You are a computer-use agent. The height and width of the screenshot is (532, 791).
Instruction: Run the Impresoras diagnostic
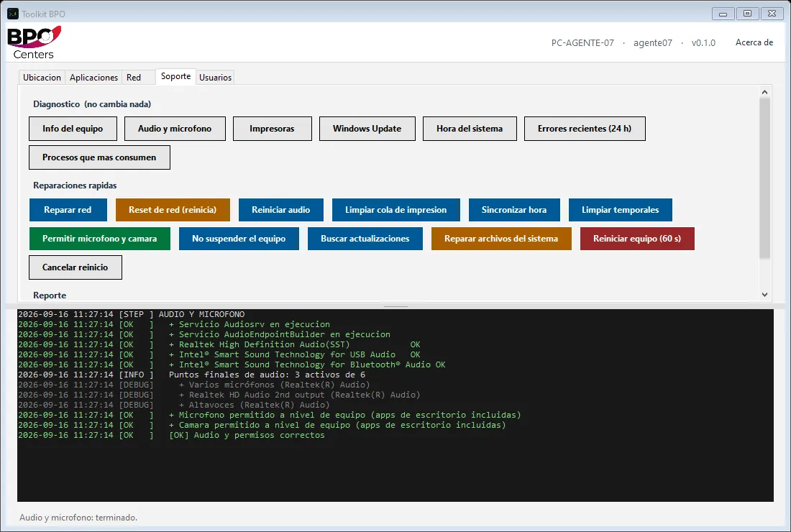coord(272,129)
